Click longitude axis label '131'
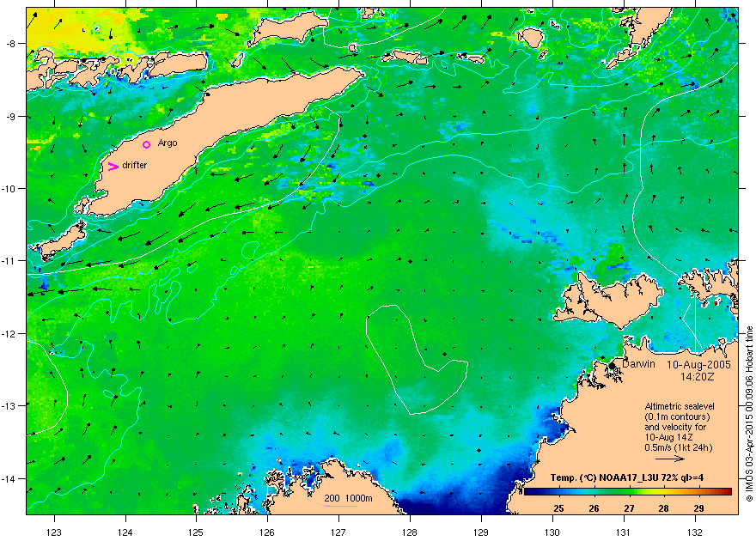The image size is (756, 541). [x=624, y=532]
